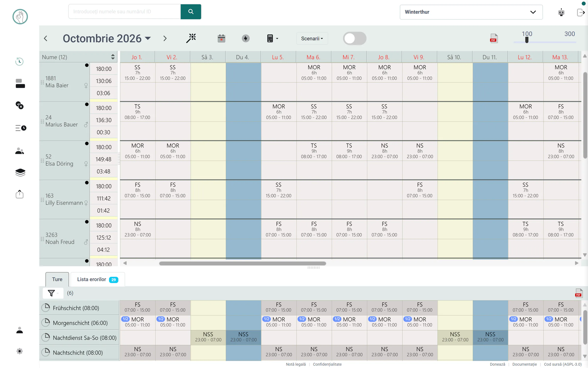
Task: Open the user profile sidebar icon
Action: (20, 330)
